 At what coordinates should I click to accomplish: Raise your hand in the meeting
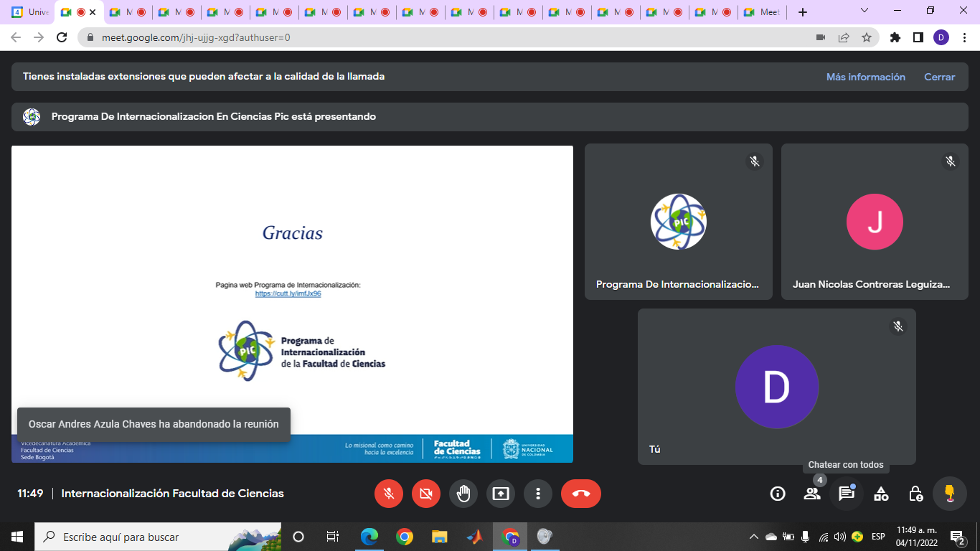pyautogui.click(x=463, y=494)
